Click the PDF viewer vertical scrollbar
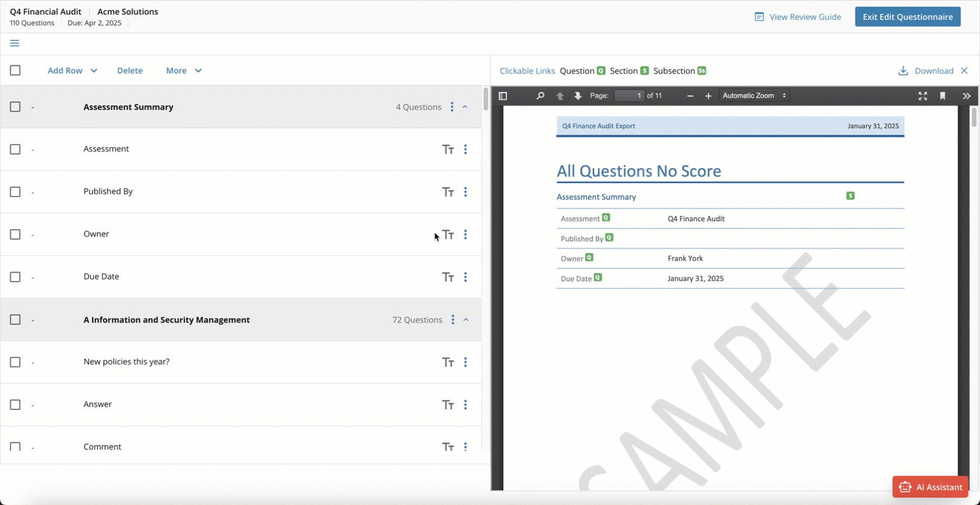The height and width of the screenshot is (505, 980). click(x=974, y=117)
